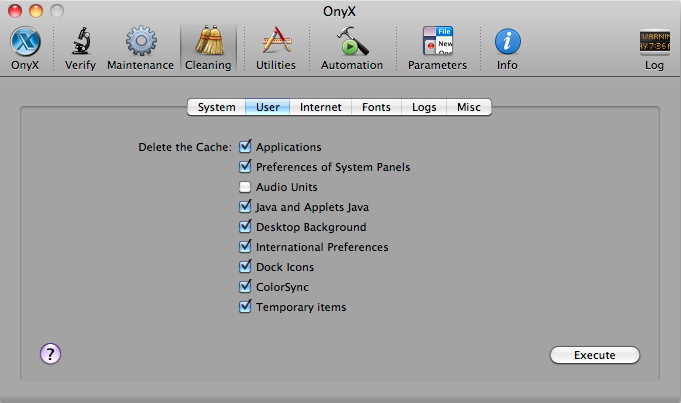Close the OnyX window with red button
Viewport: 681px width, 403px height.
pyautogui.click(x=15, y=11)
